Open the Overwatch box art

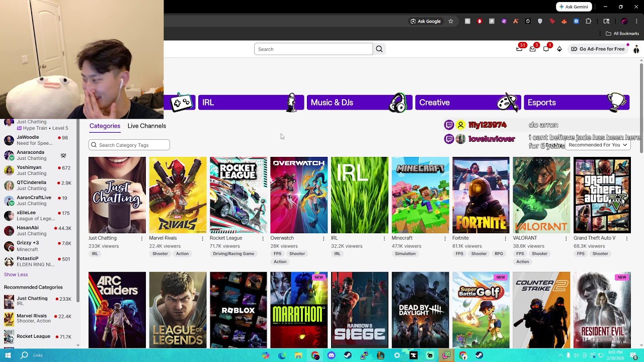(299, 195)
